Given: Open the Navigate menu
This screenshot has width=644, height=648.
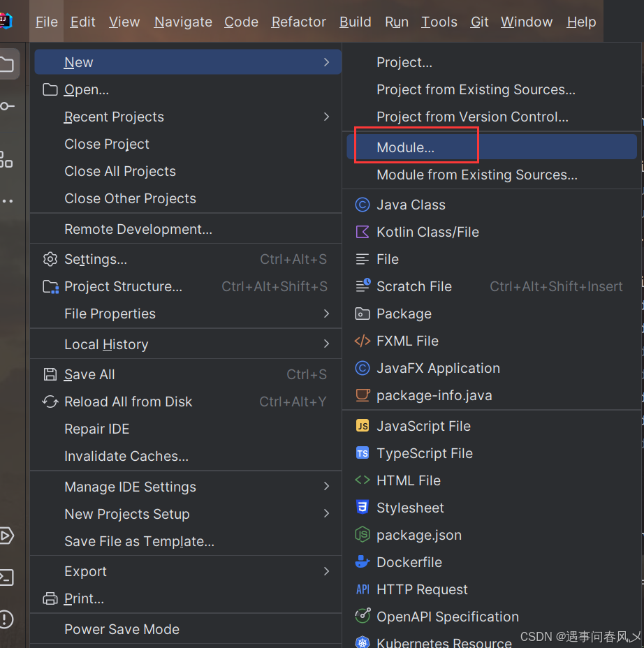Looking at the screenshot, I should [x=183, y=22].
